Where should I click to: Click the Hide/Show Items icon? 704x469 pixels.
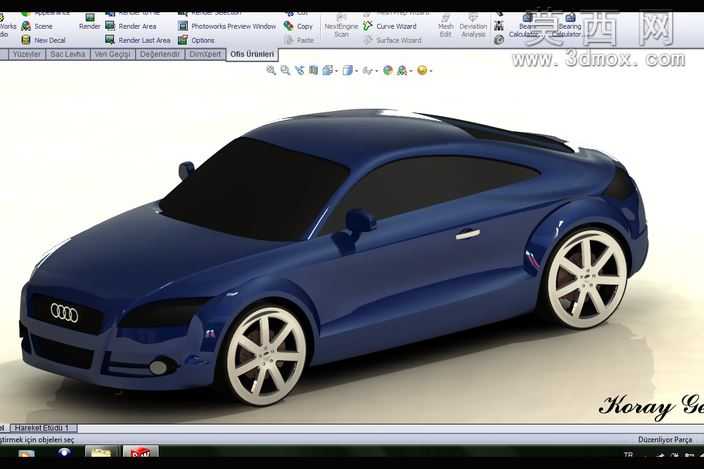pyautogui.click(x=367, y=70)
